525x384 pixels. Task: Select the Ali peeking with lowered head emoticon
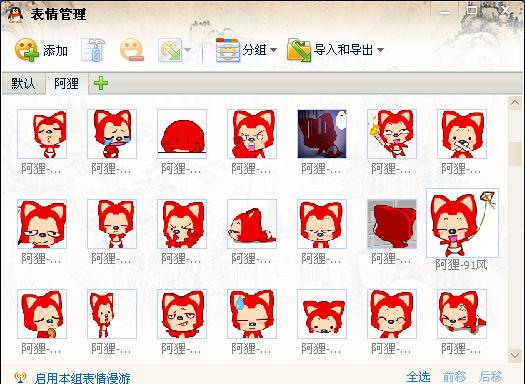(x=322, y=314)
